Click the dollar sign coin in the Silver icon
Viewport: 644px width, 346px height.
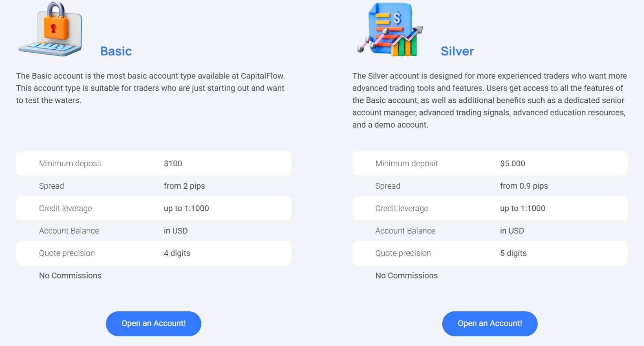coord(398,17)
